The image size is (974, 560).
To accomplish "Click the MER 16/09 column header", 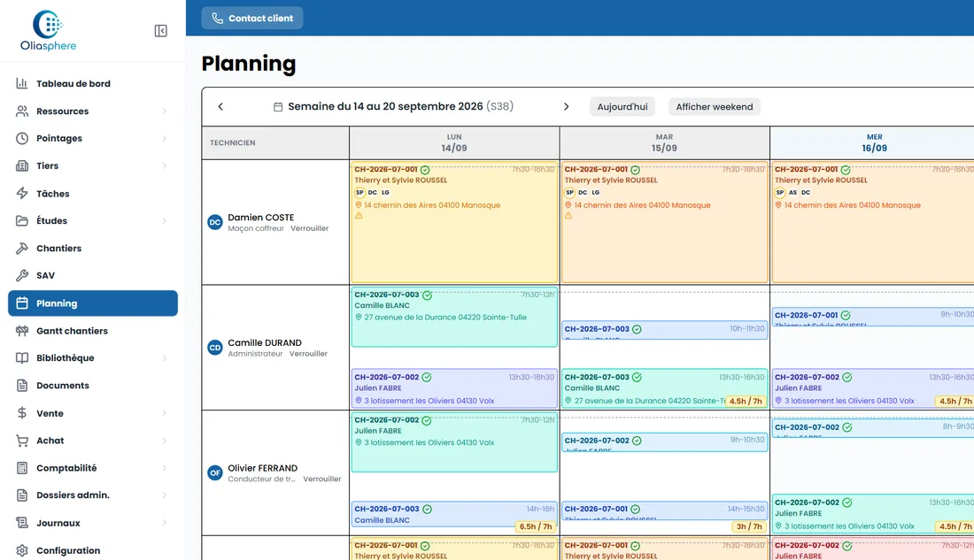I will pyautogui.click(x=874, y=142).
